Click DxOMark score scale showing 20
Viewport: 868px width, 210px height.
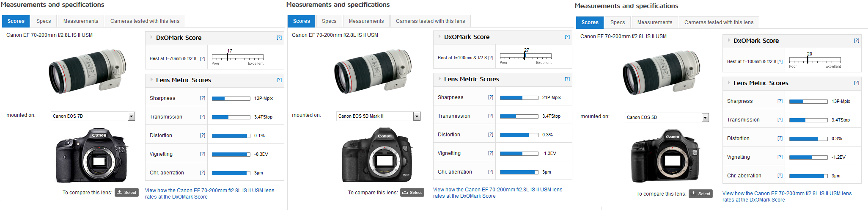[815, 60]
